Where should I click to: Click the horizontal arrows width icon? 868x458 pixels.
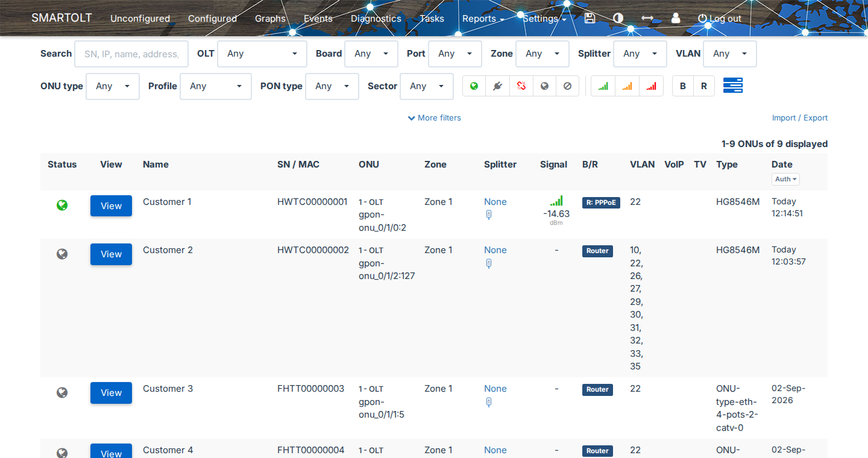click(x=647, y=18)
